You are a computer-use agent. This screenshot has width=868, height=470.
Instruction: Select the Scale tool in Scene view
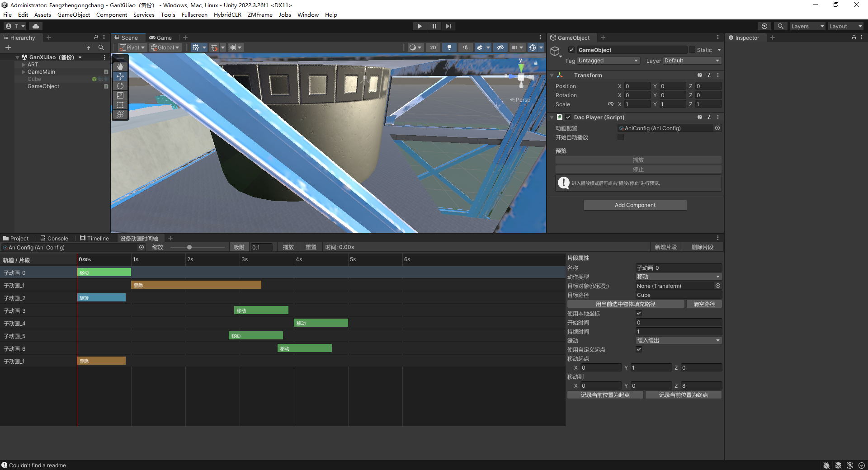pos(120,95)
